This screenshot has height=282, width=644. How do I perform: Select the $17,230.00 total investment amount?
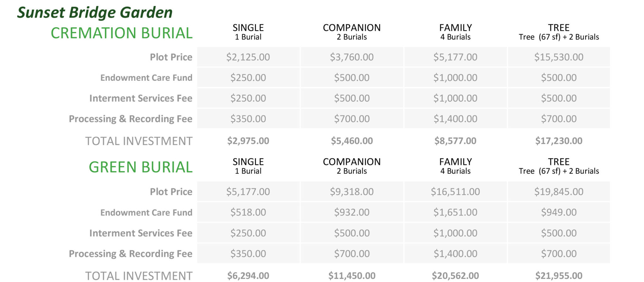558,141
